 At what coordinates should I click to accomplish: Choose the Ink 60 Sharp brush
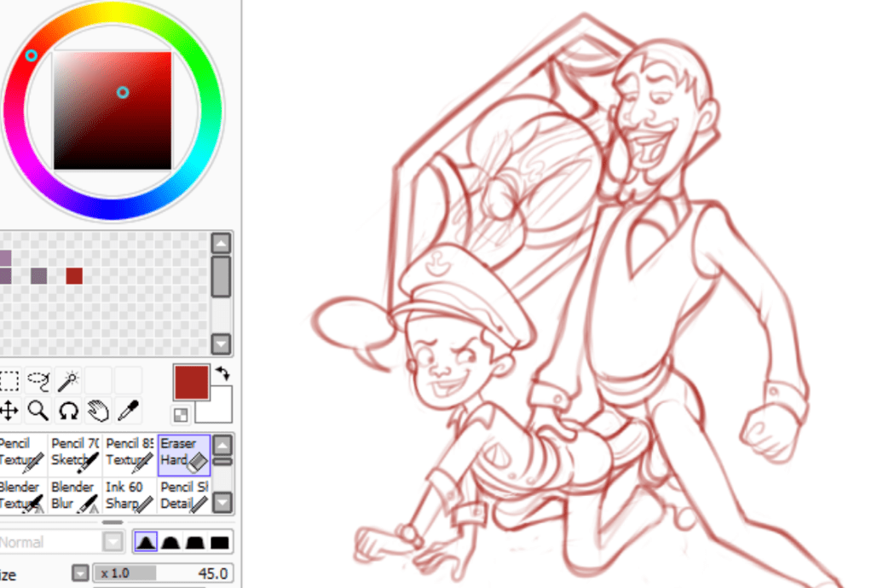click(x=129, y=496)
